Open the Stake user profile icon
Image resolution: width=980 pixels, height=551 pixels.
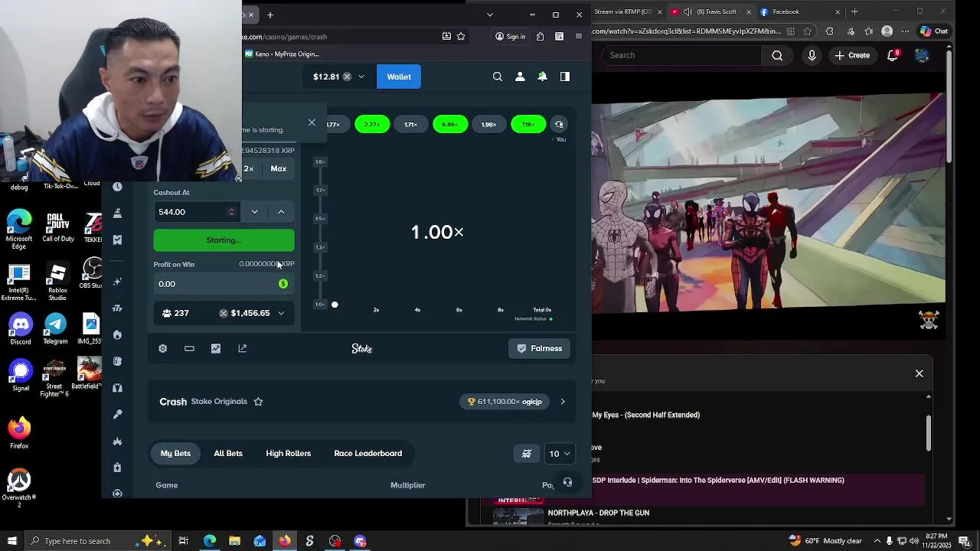520,77
